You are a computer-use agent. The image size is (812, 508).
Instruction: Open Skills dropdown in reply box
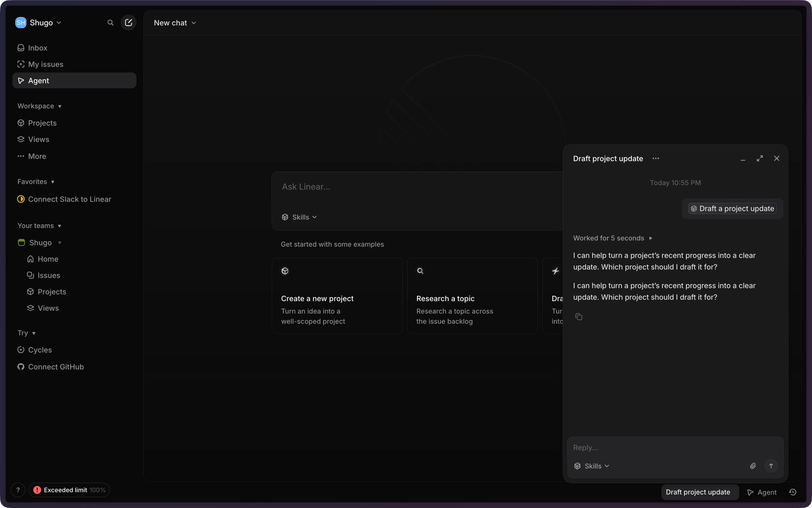click(x=592, y=466)
